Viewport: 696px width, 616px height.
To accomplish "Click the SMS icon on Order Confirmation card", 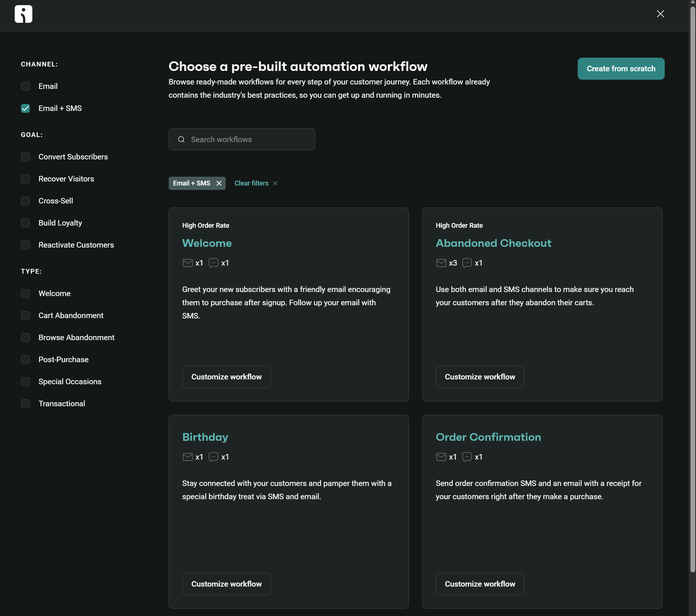I will pos(467,457).
